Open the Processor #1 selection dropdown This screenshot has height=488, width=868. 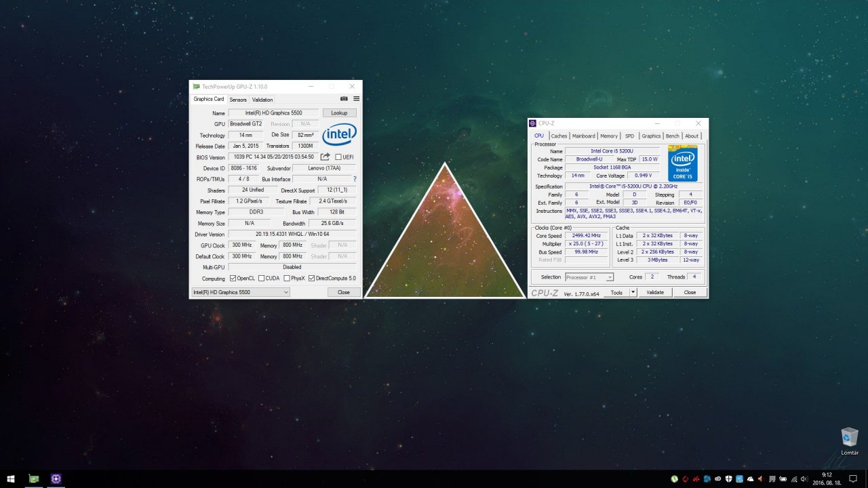point(589,277)
